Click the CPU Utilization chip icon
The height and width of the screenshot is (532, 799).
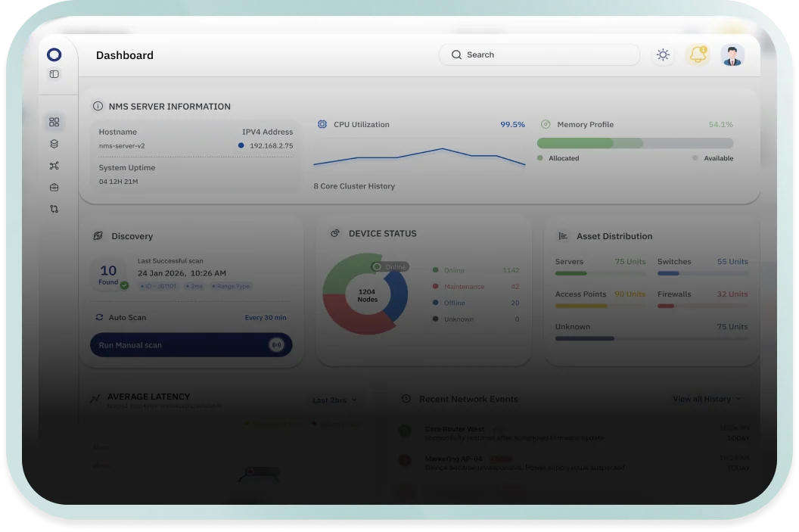(322, 124)
